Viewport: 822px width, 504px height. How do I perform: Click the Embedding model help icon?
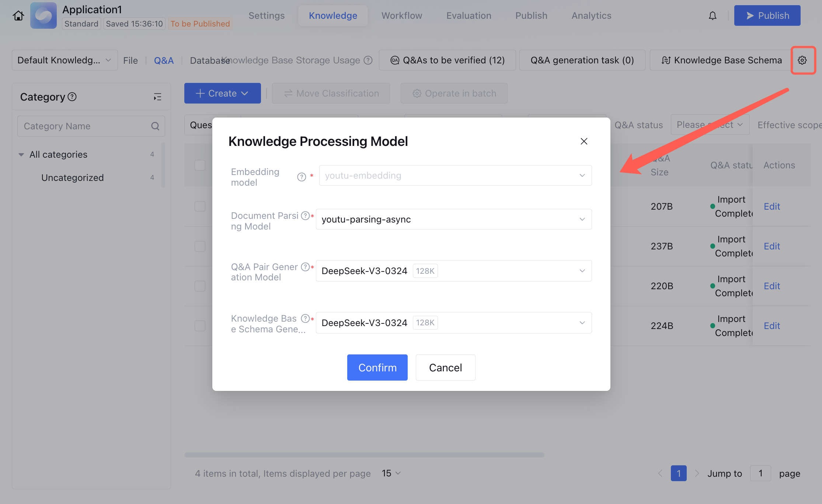point(302,177)
